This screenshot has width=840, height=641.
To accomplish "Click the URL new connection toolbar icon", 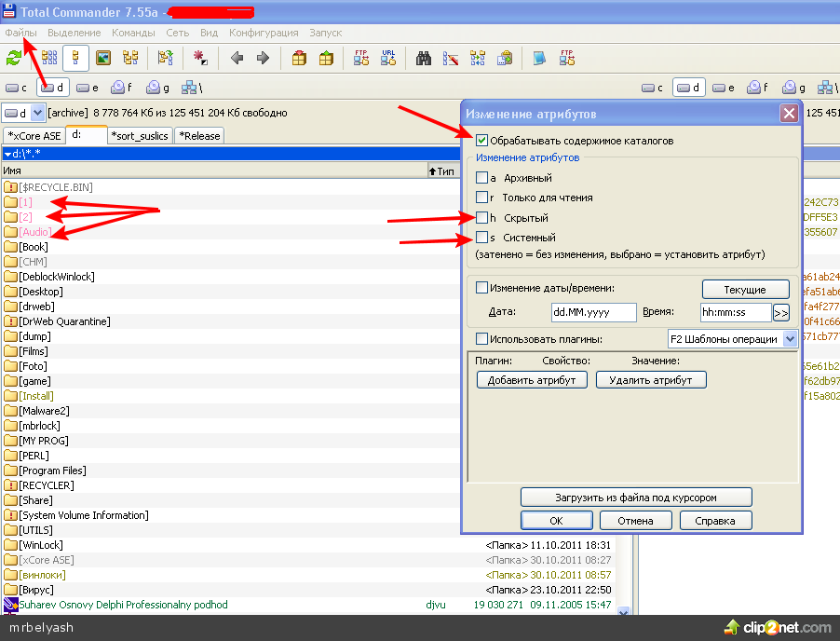I will pos(388,58).
